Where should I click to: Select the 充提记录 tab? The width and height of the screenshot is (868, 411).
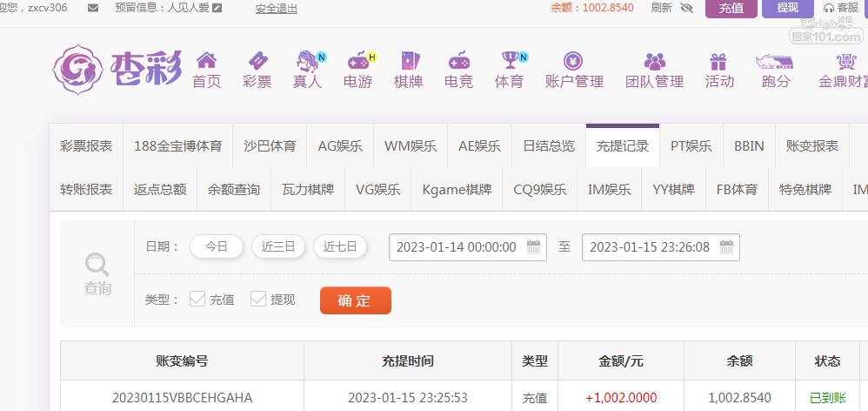[622, 145]
